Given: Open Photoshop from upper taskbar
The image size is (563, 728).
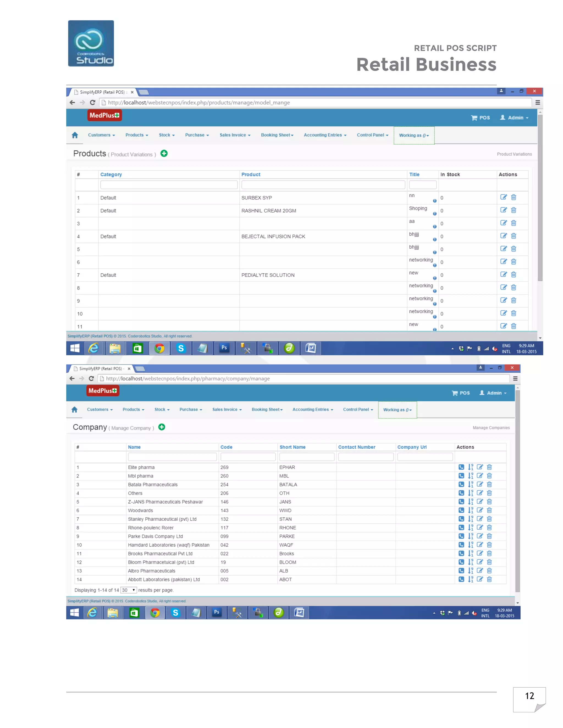Looking at the screenshot, I should click(224, 348).
